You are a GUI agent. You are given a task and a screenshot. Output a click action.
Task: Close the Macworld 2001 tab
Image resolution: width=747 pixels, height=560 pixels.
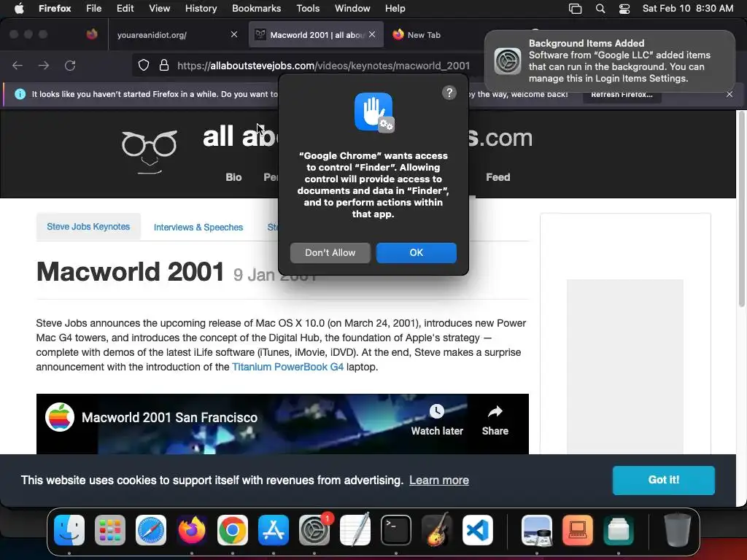coord(372,34)
